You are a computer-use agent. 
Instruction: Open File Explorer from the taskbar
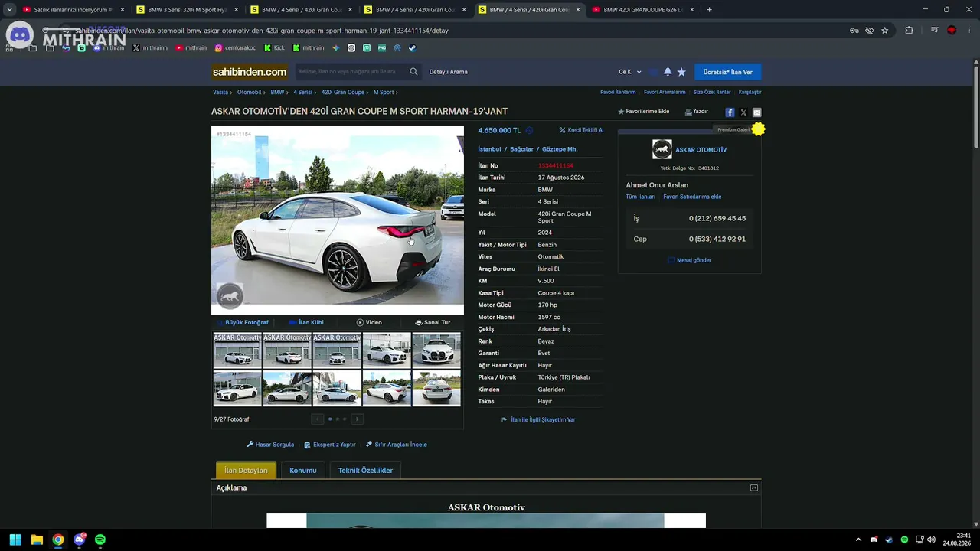[37, 540]
